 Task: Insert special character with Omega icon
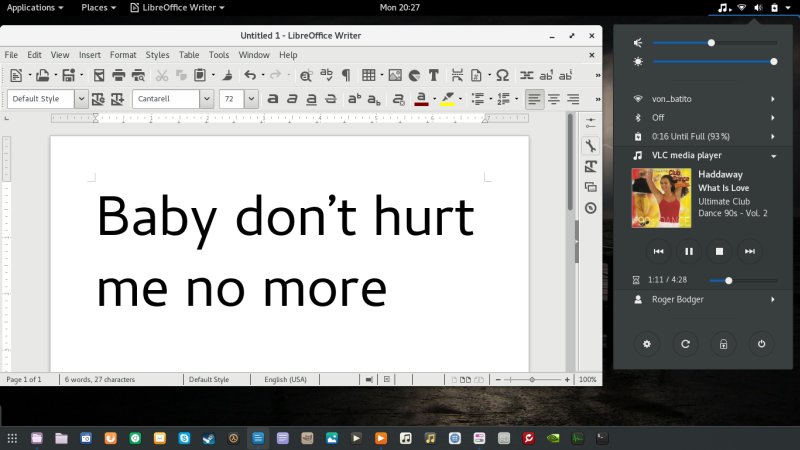coord(502,75)
